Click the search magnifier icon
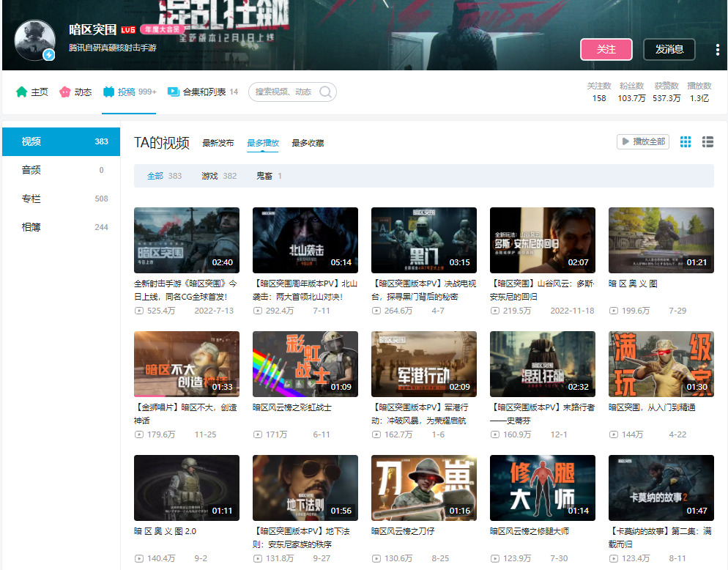728x570 pixels. coord(325,92)
